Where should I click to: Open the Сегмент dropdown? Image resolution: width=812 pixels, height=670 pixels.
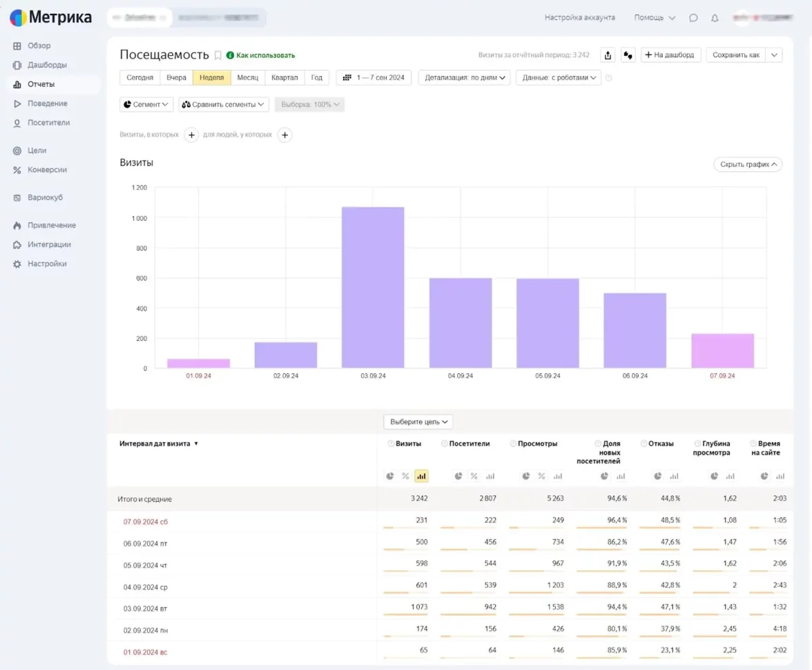click(146, 105)
